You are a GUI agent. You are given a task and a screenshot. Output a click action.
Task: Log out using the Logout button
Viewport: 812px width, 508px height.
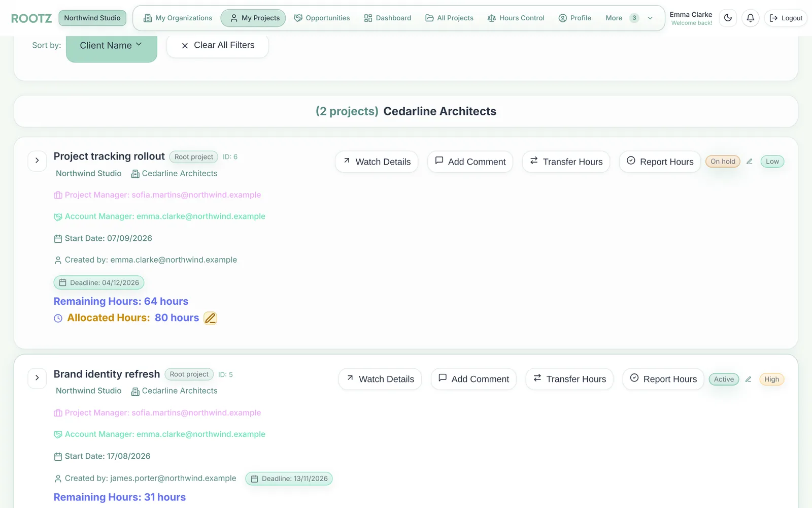(x=786, y=18)
